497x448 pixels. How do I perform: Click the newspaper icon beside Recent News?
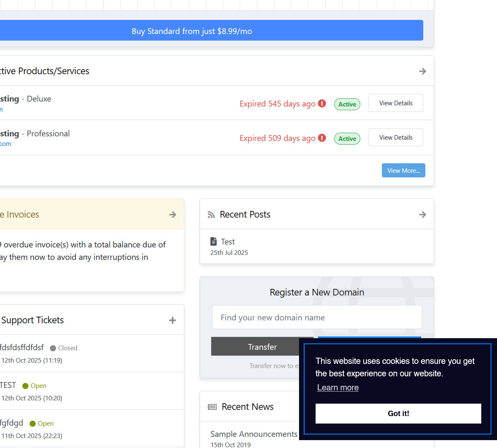212,407
